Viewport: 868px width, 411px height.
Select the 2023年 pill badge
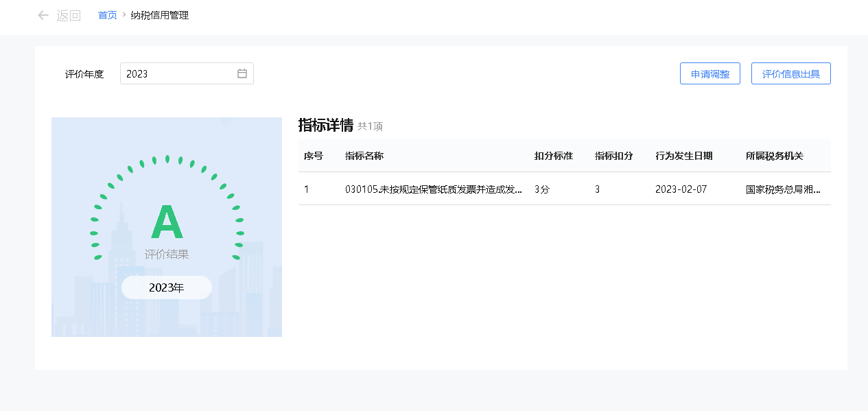[x=167, y=287]
